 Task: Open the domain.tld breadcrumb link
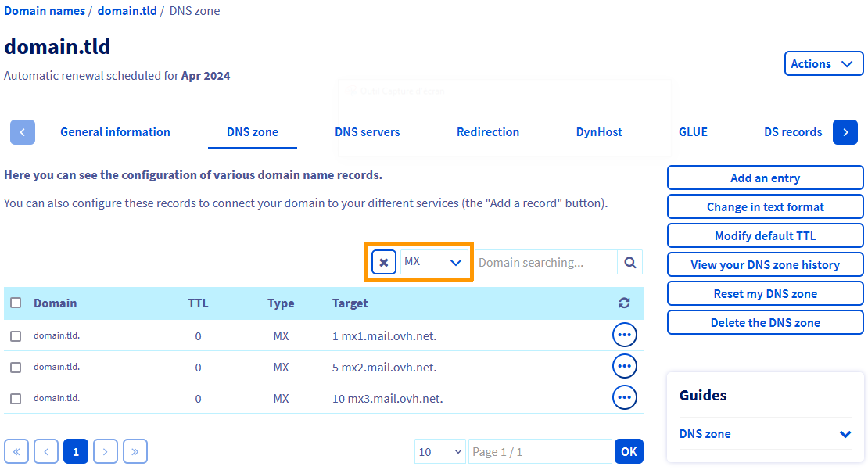click(x=127, y=10)
